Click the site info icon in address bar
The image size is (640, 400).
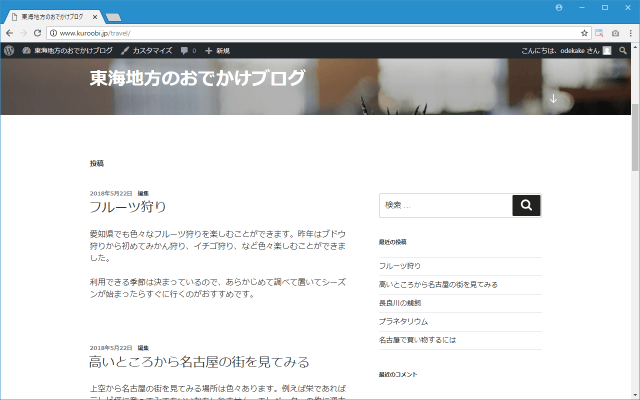pos(53,33)
